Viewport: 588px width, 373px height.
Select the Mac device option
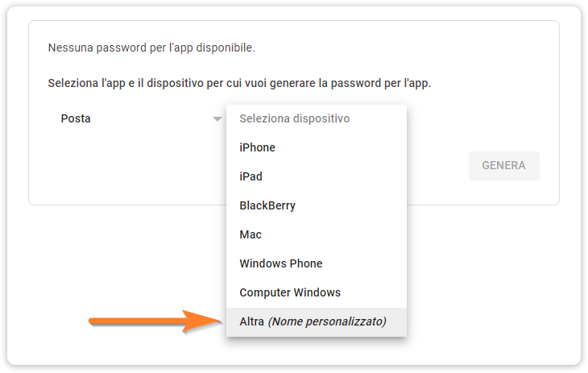[251, 234]
